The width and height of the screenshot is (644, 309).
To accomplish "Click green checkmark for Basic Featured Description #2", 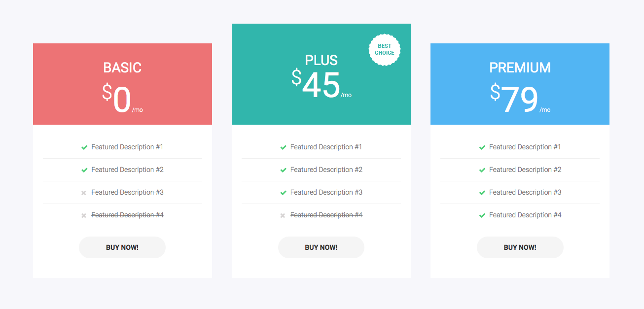I will click(84, 170).
